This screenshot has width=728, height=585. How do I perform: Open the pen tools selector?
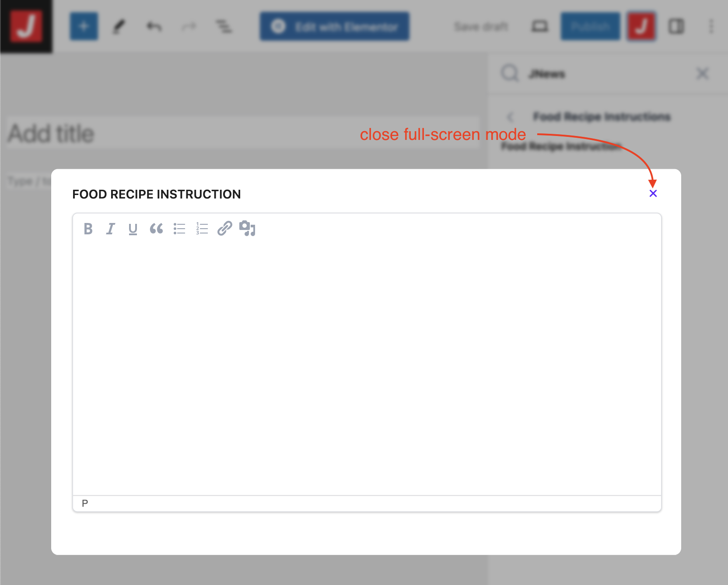coord(119,27)
